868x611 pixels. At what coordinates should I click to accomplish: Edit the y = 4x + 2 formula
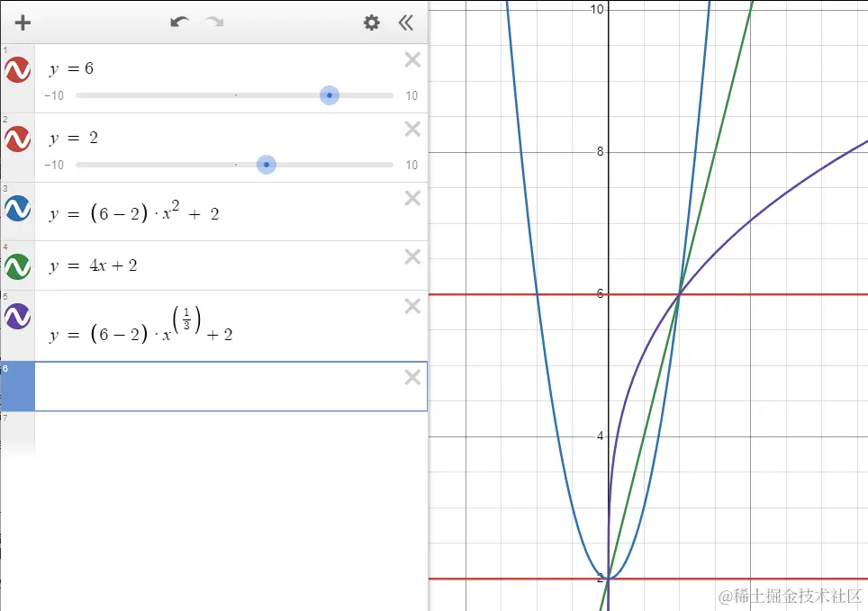click(93, 265)
